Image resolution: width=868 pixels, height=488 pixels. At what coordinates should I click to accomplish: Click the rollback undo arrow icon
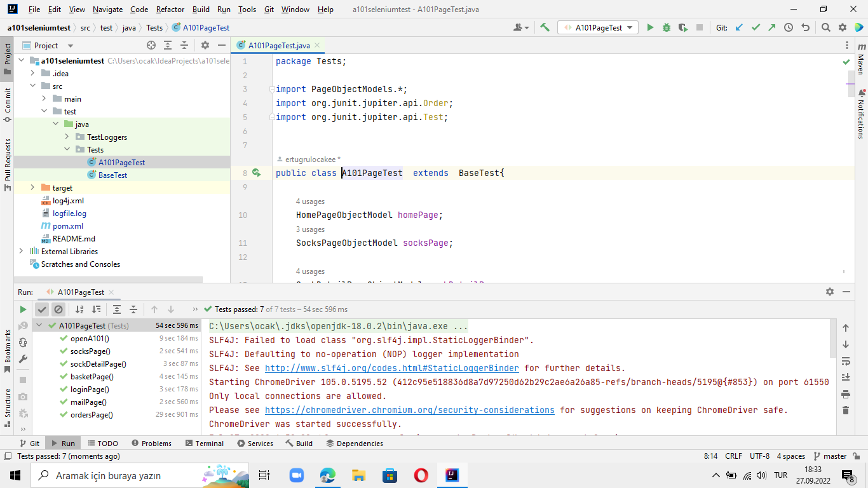point(806,27)
